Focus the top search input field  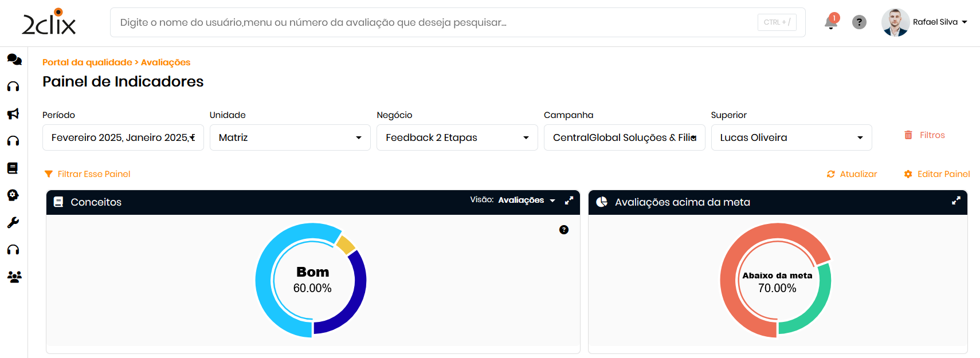pos(436,22)
